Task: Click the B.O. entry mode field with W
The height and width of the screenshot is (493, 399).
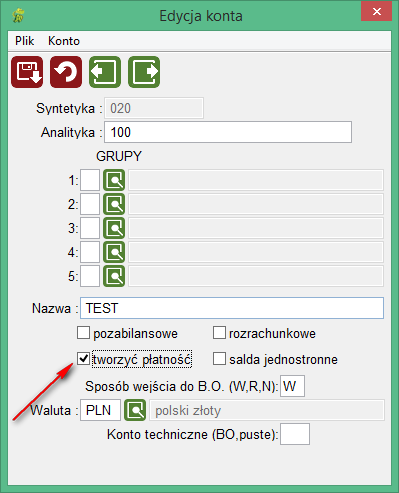Action: point(292,386)
